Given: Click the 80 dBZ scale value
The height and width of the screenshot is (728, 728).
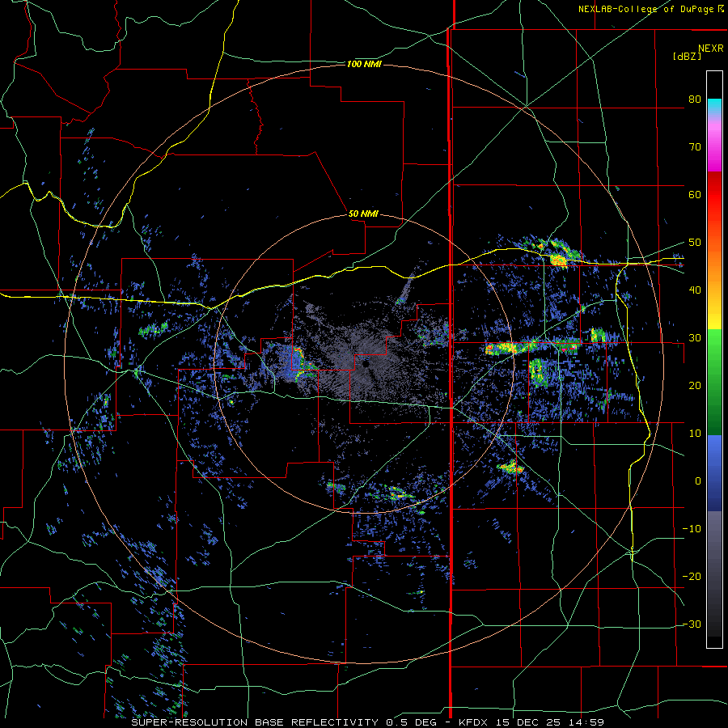Looking at the screenshot, I should (x=695, y=99).
